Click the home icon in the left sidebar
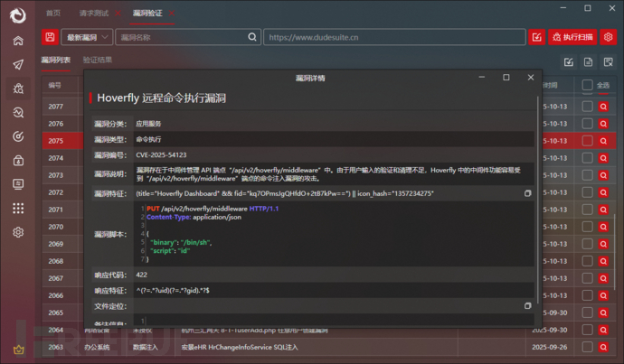 18,40
